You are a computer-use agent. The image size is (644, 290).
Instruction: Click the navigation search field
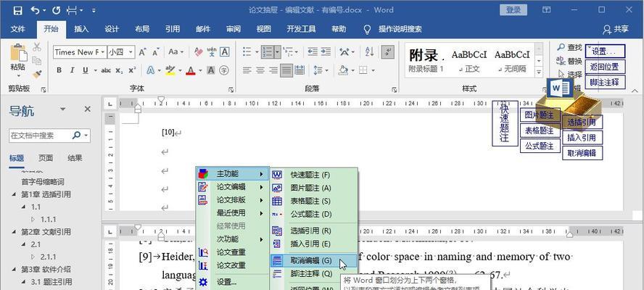pyautogui.click(x=41, y=135)
